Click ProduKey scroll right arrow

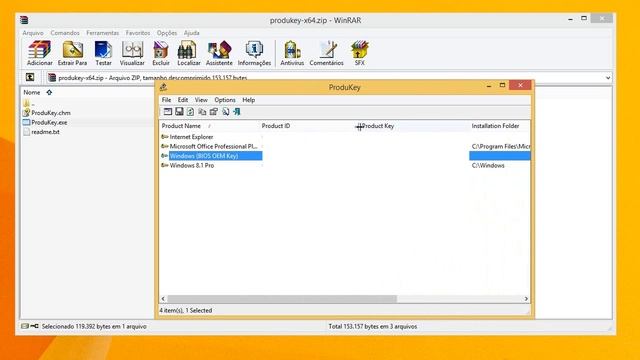[526, 299]
